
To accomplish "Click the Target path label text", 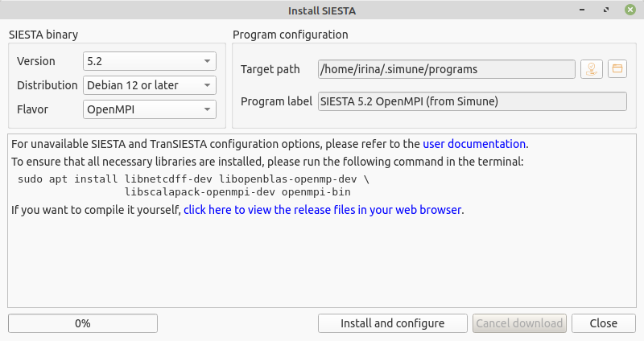I will click(270, 69).
